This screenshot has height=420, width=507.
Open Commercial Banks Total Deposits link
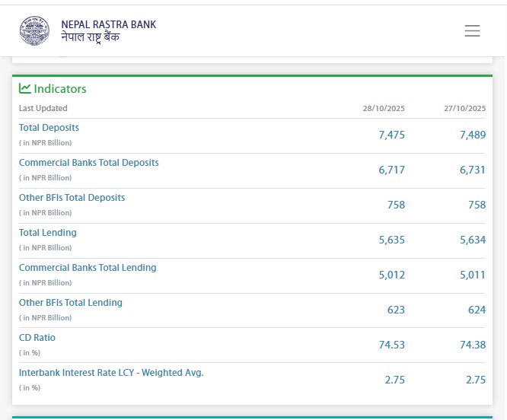tap(88, 163)
